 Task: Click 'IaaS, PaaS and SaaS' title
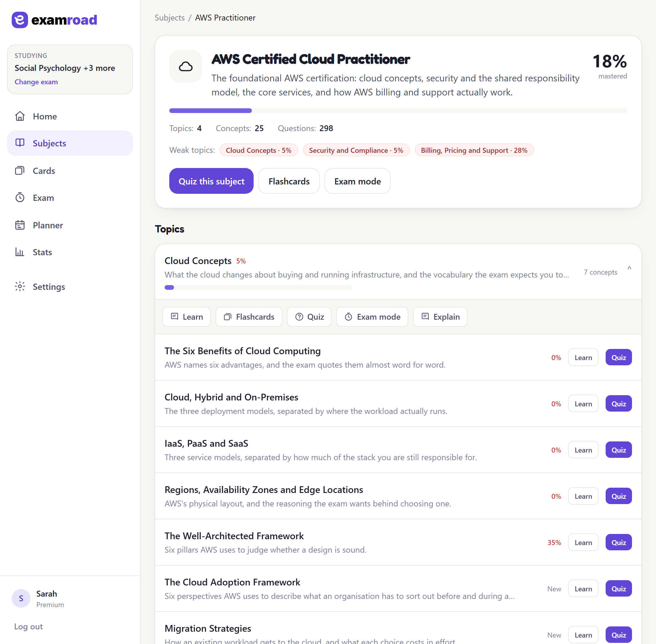tap(206, 443)
